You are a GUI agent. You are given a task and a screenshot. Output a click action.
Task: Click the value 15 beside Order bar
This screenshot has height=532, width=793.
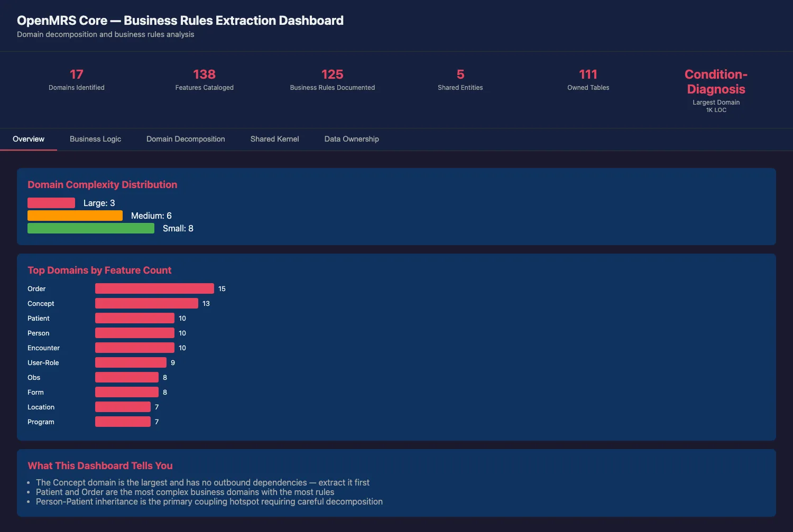click(222, 288)
